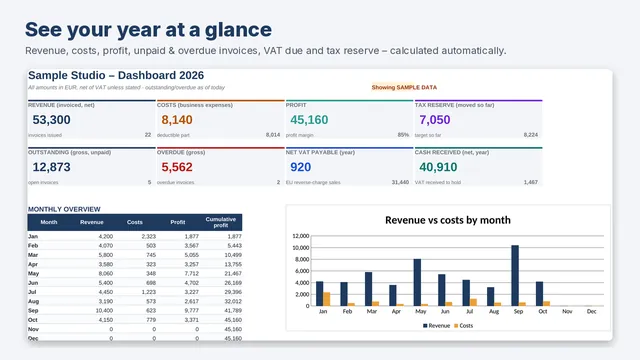
Task: Click the 'Revenue vs costs by month' chart title
Action: click(x=448, y=220)
